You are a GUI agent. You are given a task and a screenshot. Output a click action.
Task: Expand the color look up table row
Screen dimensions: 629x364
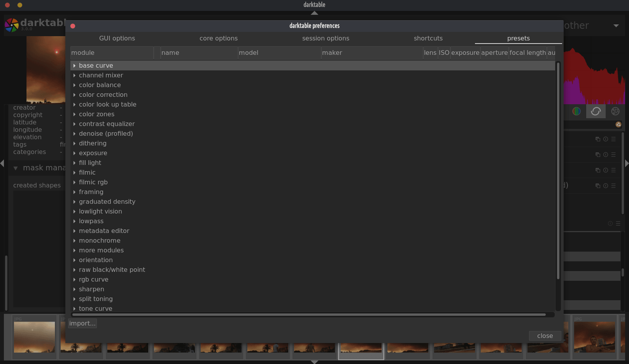[74, 105]
